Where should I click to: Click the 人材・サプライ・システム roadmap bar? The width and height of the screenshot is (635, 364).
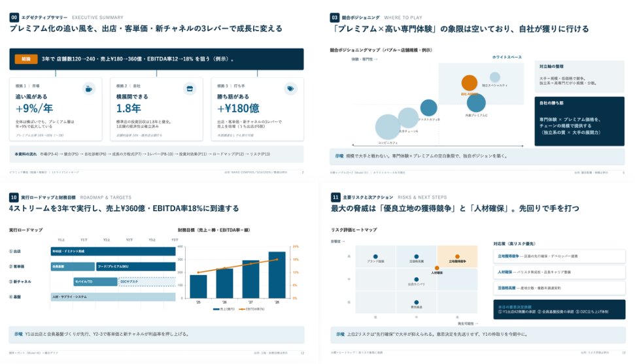click(113, 297)
